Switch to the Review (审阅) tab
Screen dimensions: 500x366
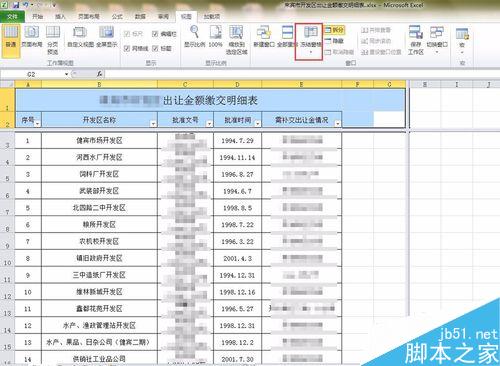[163, 16]
